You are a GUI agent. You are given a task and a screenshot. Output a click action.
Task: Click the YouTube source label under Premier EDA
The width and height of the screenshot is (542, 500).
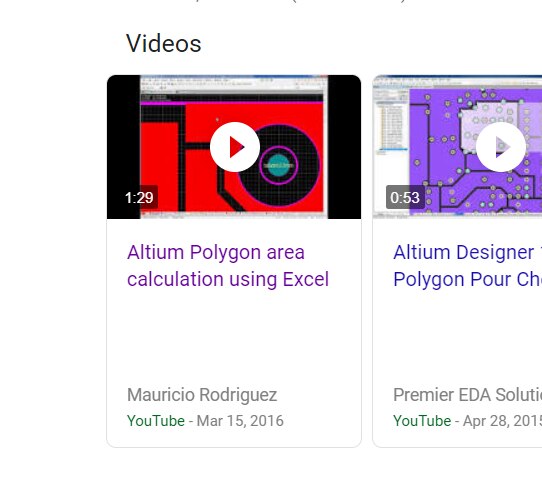(x=422, y=421)
